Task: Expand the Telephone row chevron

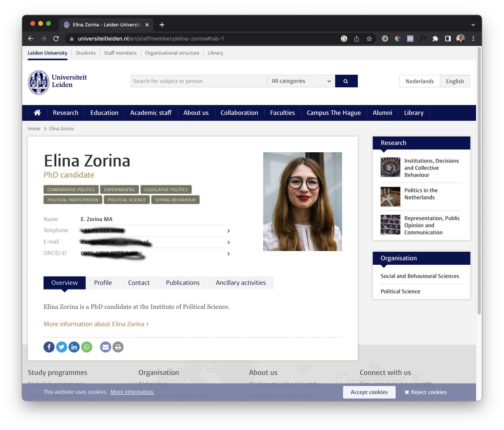Action: pos(228,231)
